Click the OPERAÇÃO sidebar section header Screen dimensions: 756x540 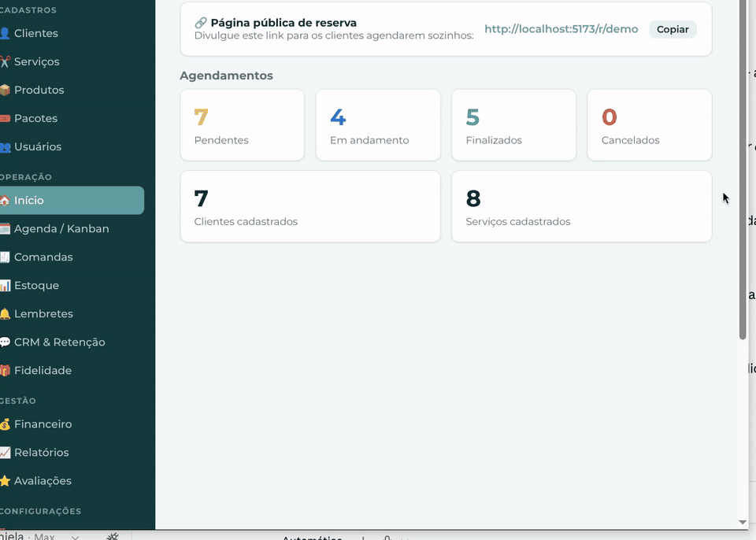25,177
